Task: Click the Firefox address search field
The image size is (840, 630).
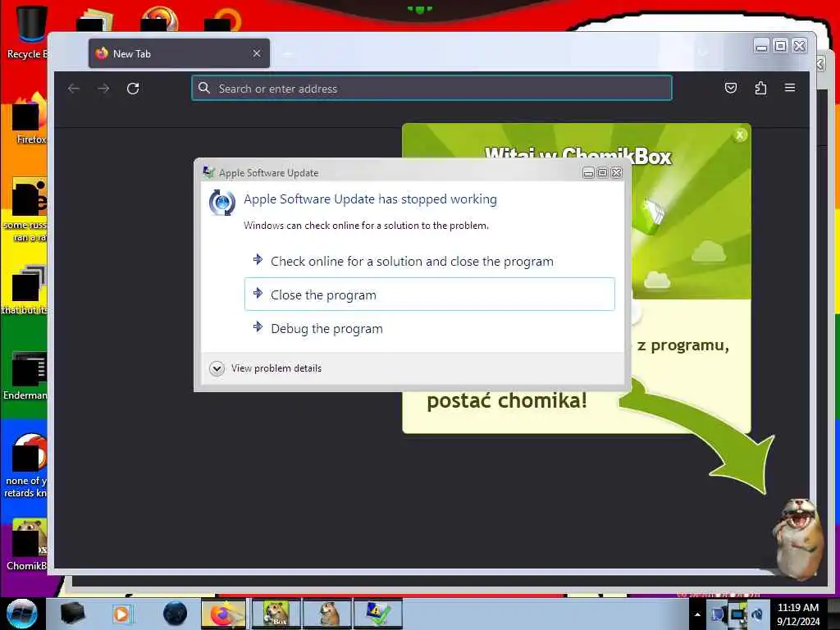Action: pos(431,89)
